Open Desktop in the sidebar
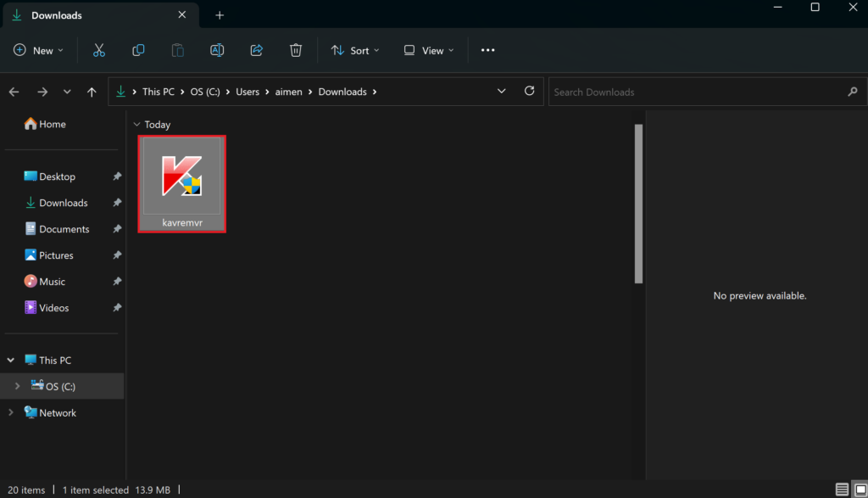This screenshot has height=498, width=868. (50, 176)
